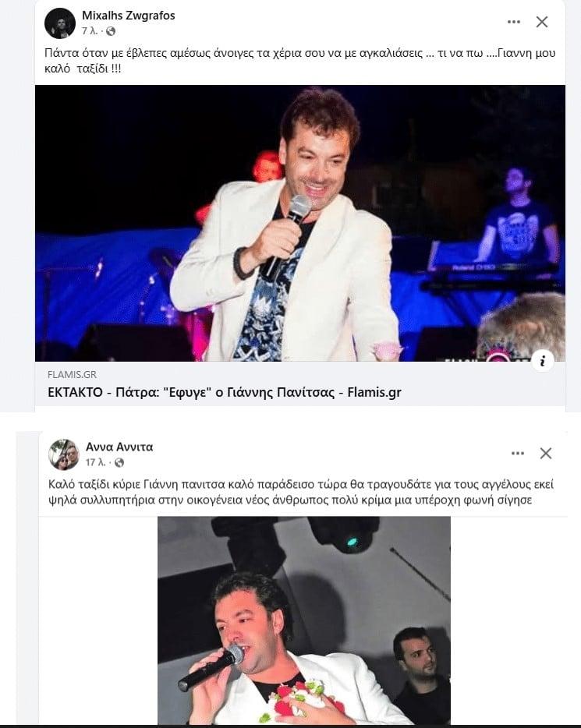
Task: Select second post condolence text
Action: tap(301, 492)
